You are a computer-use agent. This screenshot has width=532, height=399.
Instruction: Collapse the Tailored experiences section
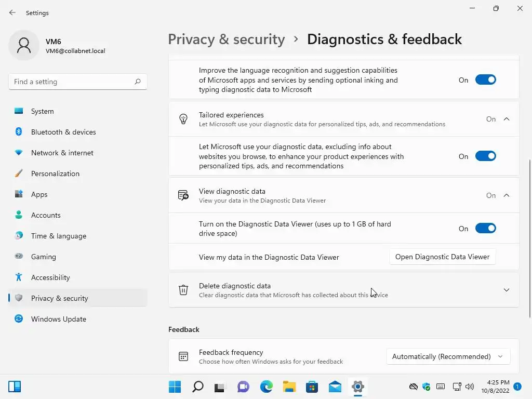(x=507, y=119)
